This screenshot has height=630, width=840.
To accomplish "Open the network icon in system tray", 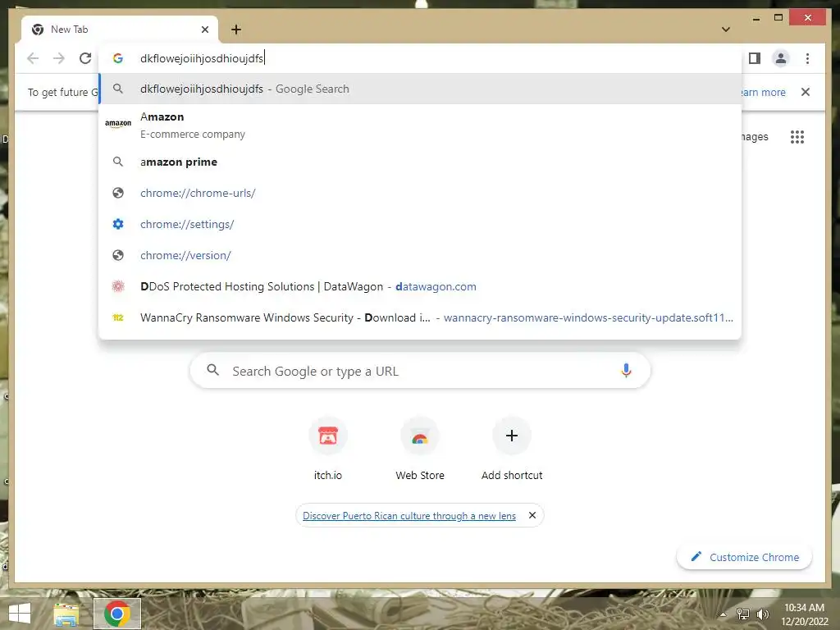I will pos(743,614).
